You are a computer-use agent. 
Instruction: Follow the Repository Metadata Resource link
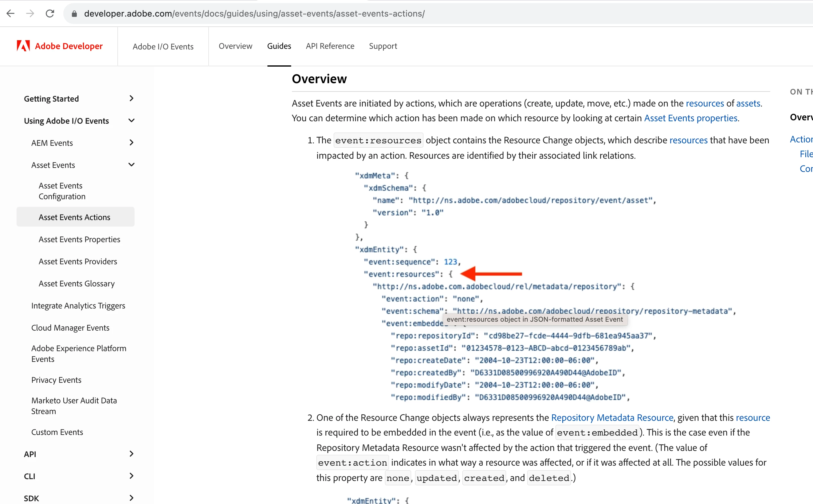click(612, 417)
